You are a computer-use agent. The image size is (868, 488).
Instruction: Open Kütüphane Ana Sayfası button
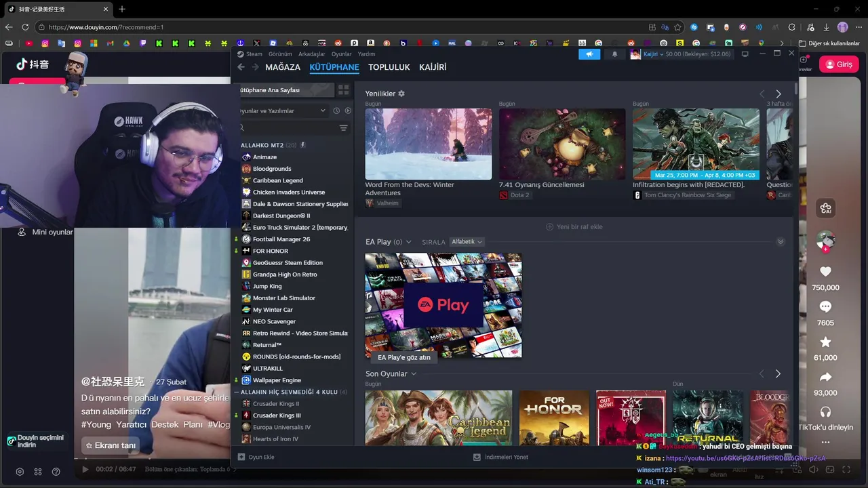(x=285, y=90)
